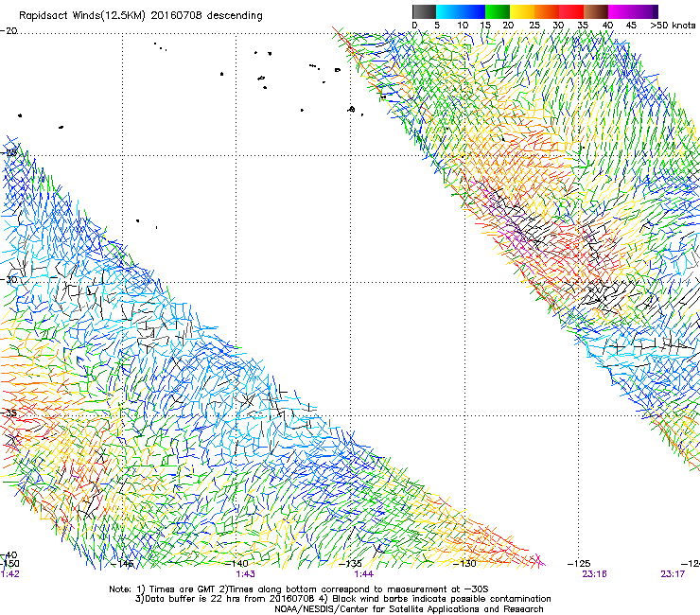The image size is (700, 615).
Task: Click the dark purple 45-50 knots legend segment
Action: (x=645, y=11)
